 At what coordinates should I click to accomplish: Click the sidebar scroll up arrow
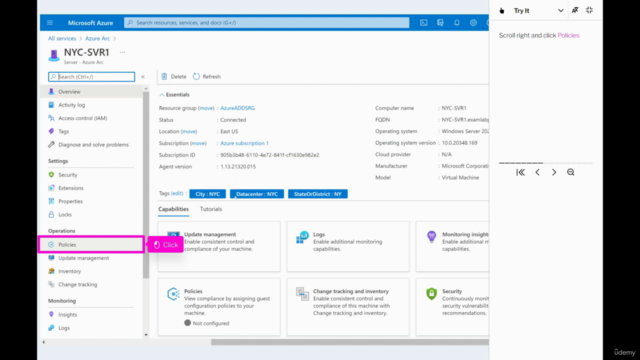click(x=146, y=88)
